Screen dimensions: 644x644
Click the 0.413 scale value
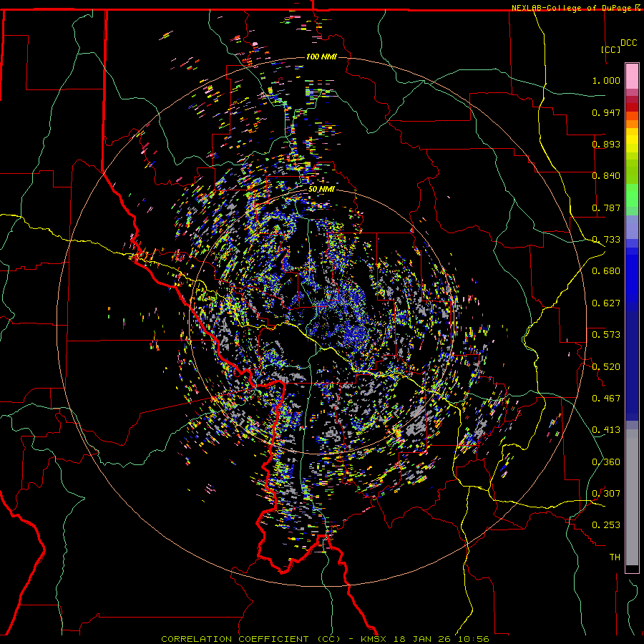pos(606,429)
